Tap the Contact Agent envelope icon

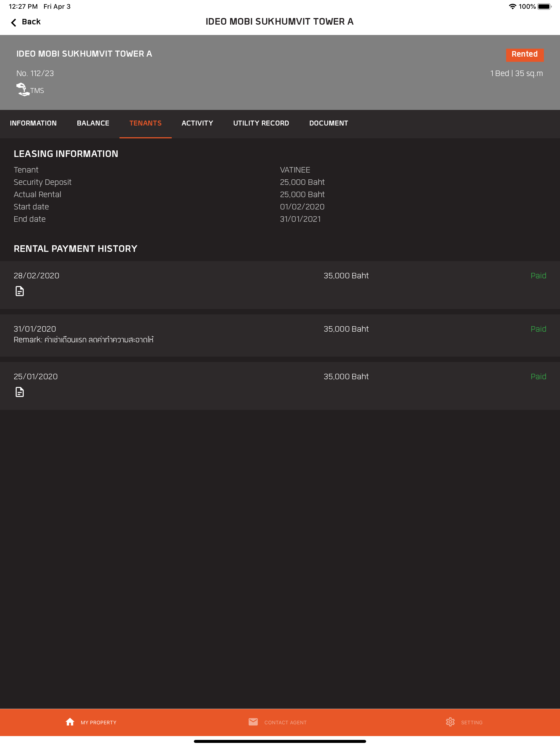[x=253, y=722]
